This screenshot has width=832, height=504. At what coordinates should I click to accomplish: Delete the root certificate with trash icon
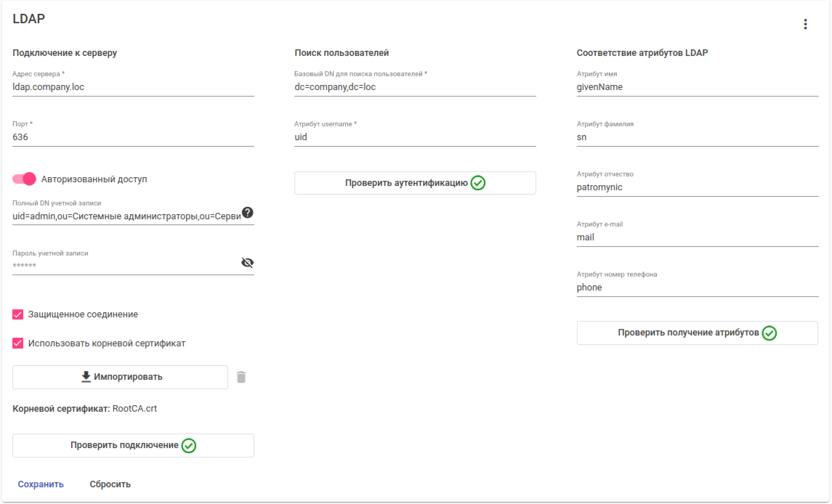(x=241, y=377)
